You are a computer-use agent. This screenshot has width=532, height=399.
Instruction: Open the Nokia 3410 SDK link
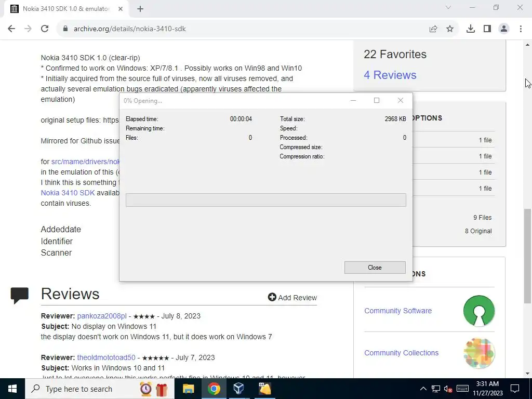click(68, 193)
